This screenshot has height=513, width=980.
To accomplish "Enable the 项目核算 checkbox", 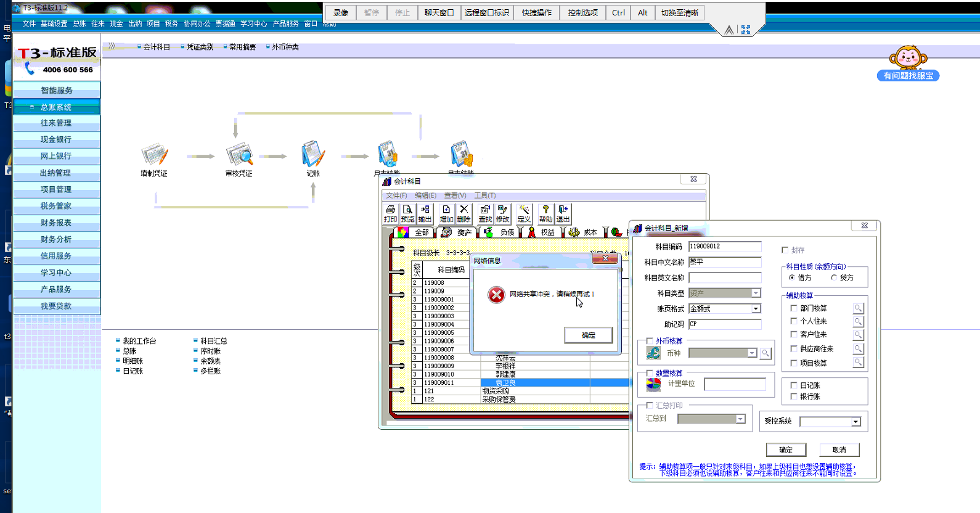I will point(794,363).
